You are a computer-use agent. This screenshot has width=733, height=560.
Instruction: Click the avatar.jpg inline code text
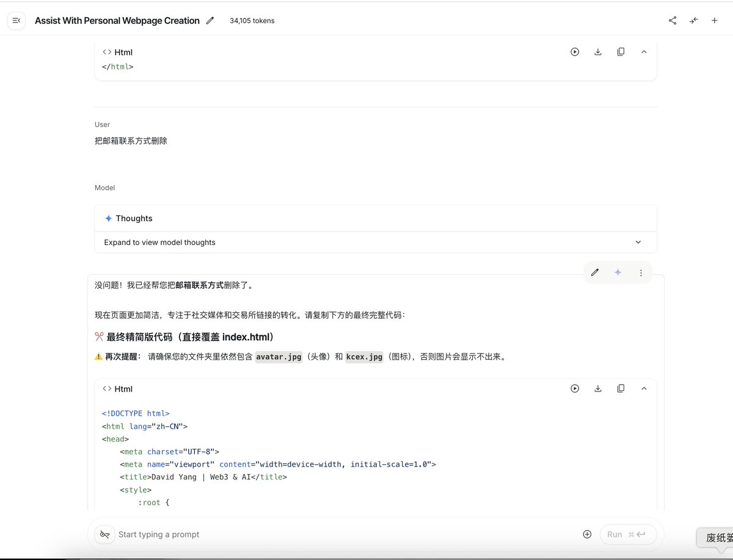pos(279,357)
